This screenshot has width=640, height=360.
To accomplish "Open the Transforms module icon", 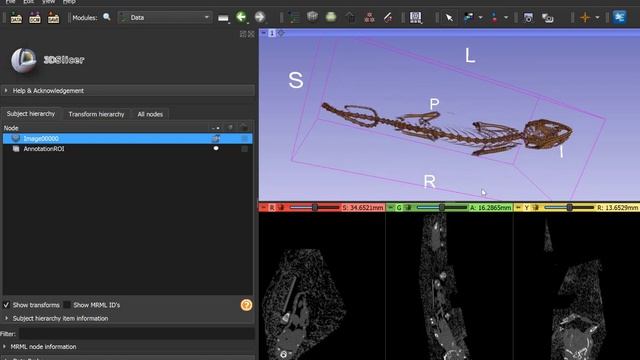I will pos(350,17).
